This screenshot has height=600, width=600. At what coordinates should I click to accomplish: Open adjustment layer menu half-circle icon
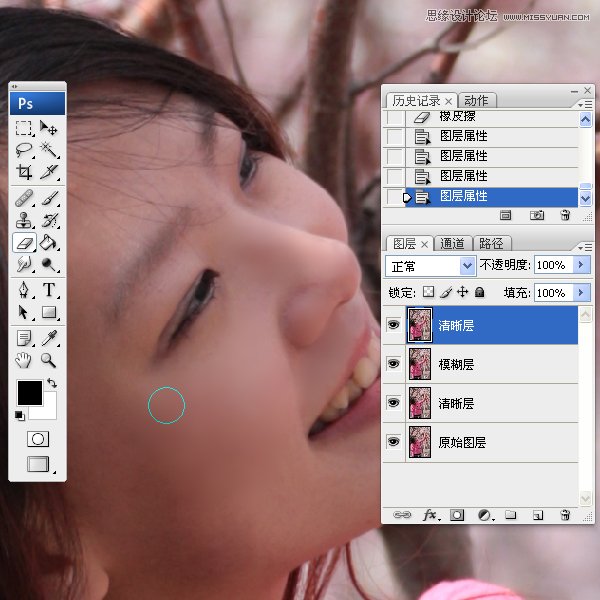coord(485,515)
